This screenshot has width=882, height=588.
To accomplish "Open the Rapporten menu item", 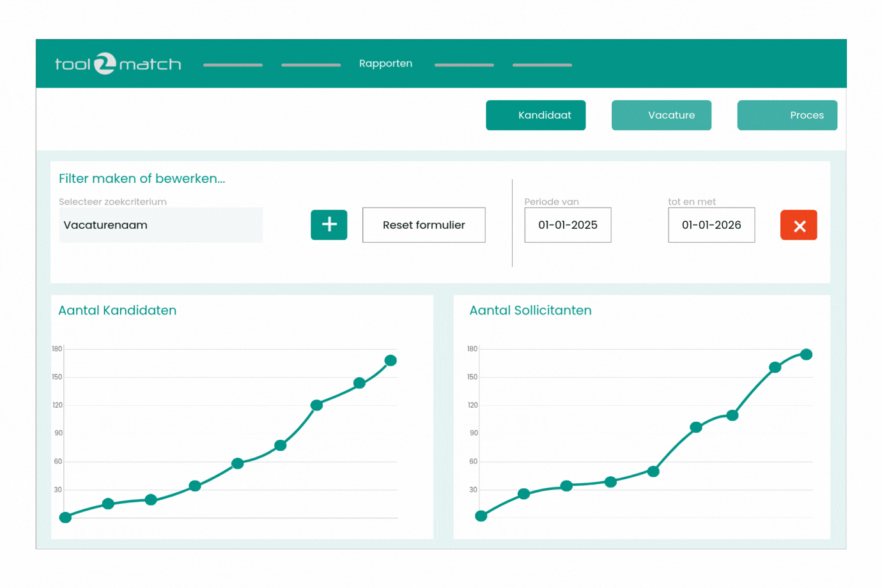I will 385,63.
